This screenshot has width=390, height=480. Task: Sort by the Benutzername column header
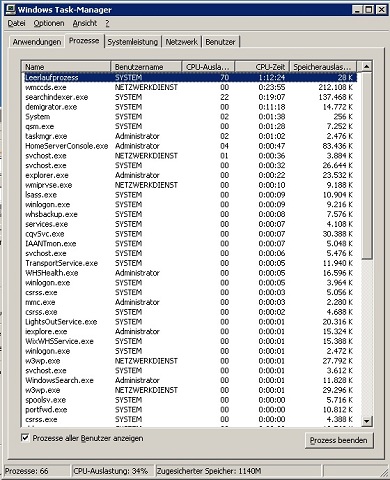pos(146,67)
